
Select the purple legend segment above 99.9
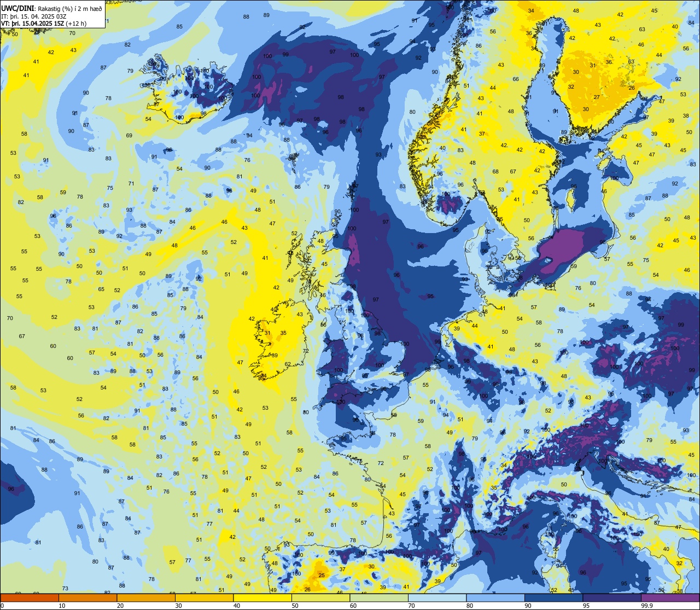(x=670, y=597)
